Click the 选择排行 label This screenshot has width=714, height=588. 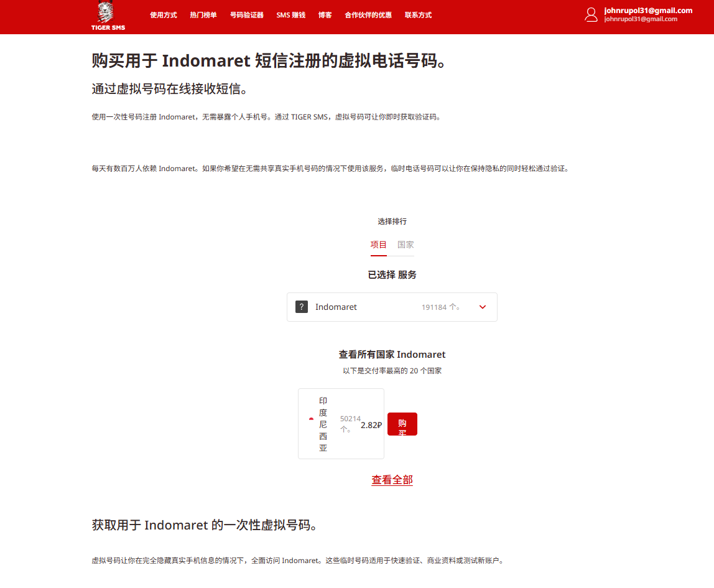[392, 222]
